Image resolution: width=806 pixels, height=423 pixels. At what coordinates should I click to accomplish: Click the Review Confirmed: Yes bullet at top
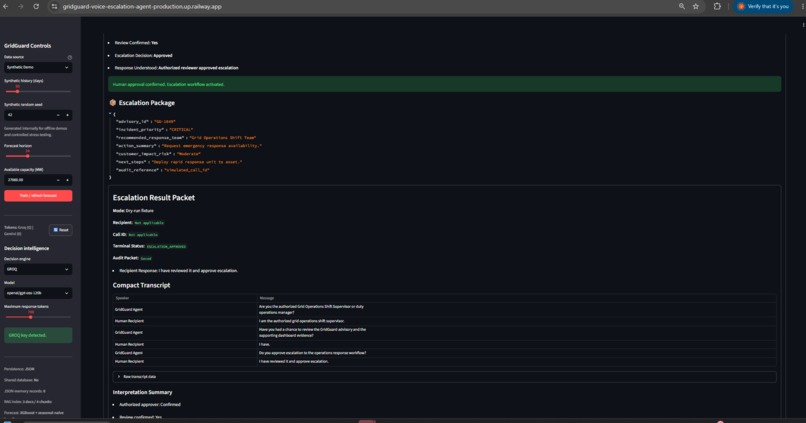click(x=136, y=43)
